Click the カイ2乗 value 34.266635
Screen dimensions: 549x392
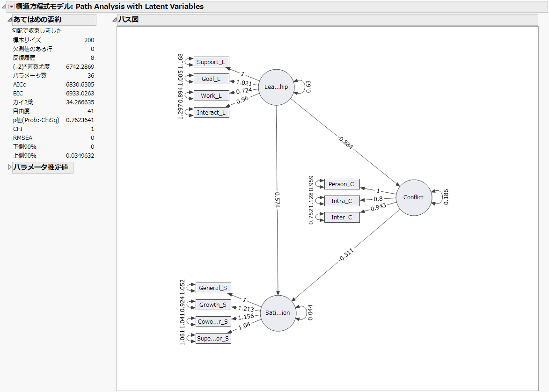pyautogui.click(x=80, y=102)
